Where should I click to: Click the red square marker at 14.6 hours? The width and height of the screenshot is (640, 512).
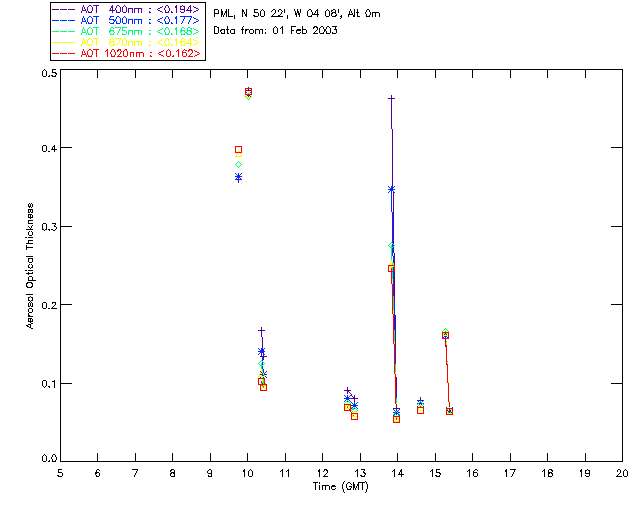click(x=420, y=410)
